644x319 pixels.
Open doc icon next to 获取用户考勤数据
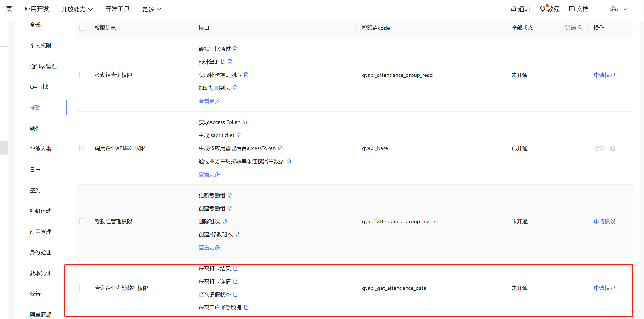(246, 307)
